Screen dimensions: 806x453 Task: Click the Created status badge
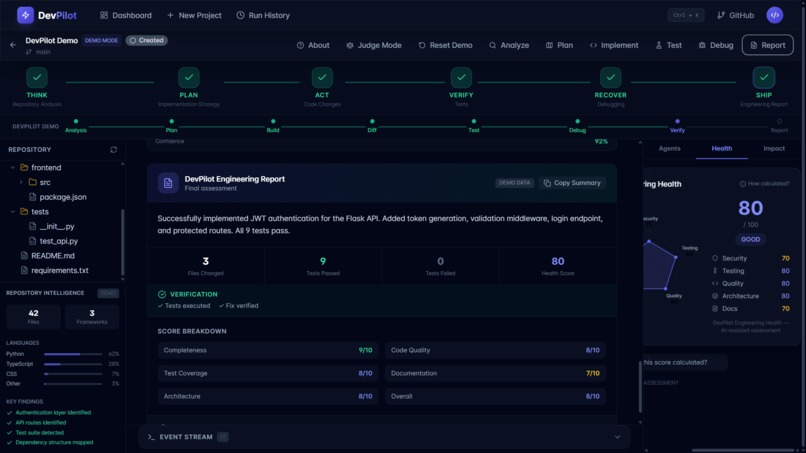146,40
